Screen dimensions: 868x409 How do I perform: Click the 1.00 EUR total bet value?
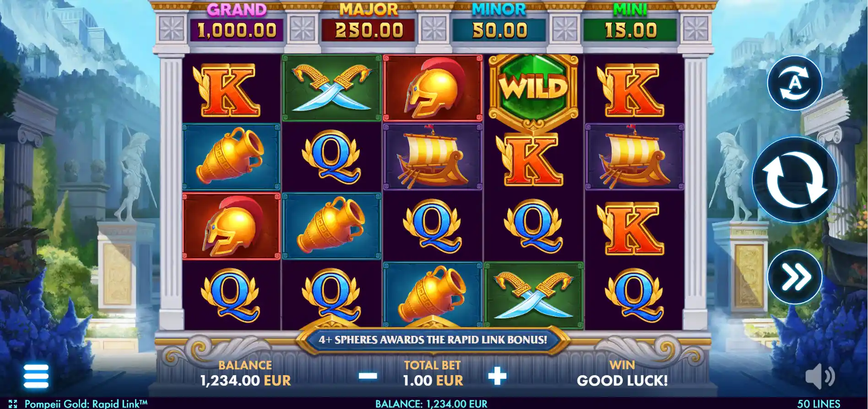coord(433,381)
